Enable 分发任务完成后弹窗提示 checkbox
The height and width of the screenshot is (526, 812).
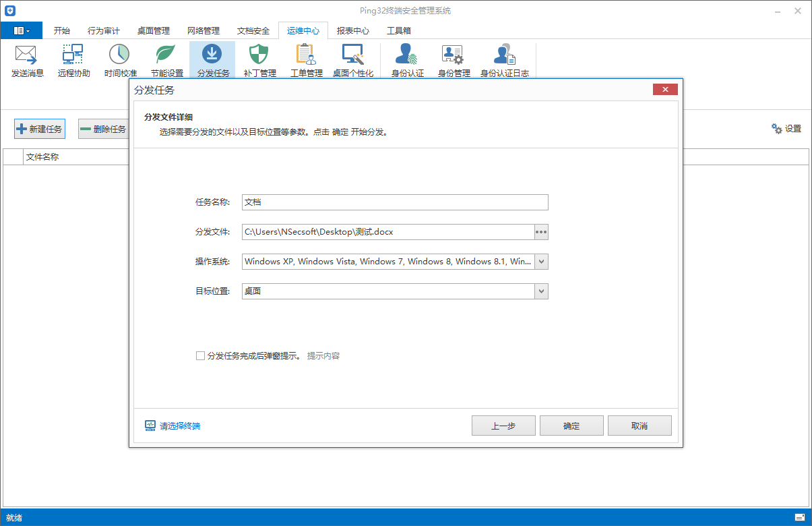point(200,355)
